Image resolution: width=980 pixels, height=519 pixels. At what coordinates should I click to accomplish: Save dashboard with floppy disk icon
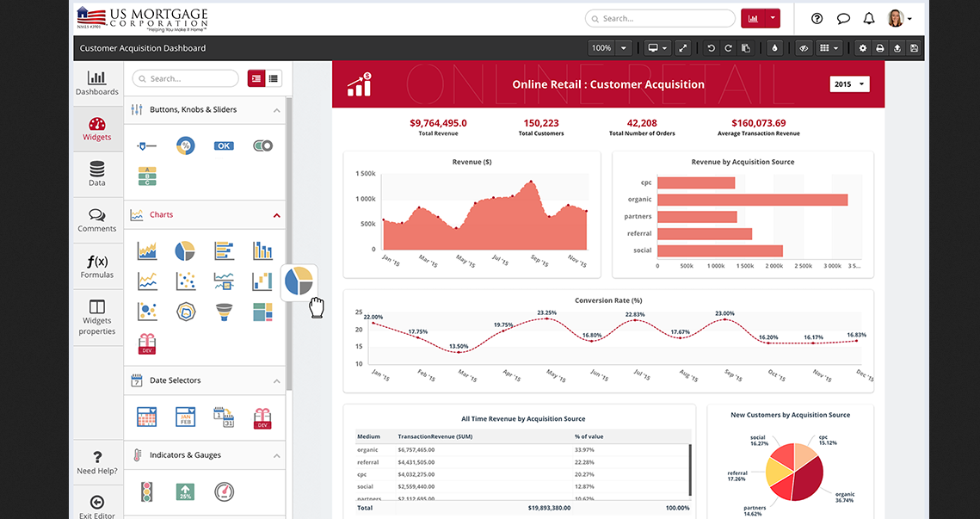pyautogui.click(x=914, y=48)
